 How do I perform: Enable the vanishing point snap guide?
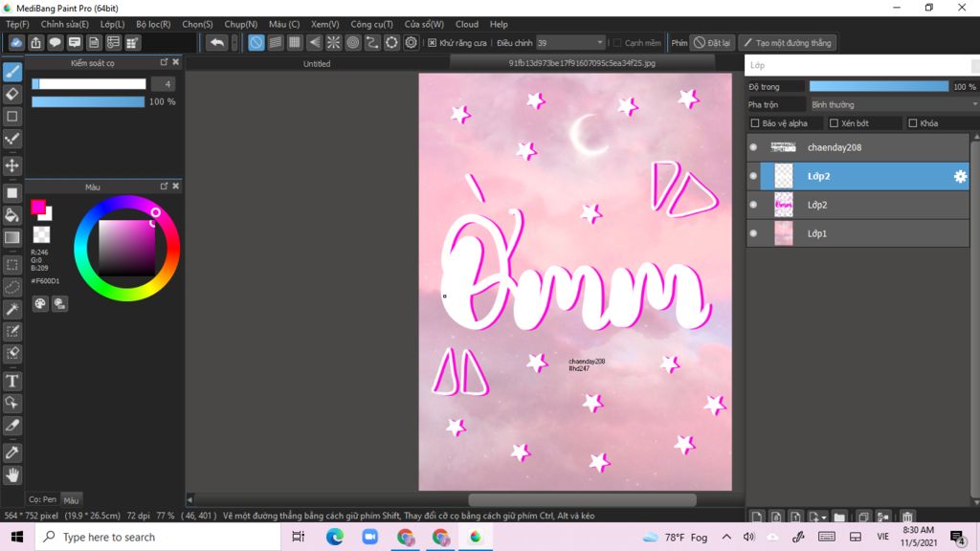tap(314, 42)
